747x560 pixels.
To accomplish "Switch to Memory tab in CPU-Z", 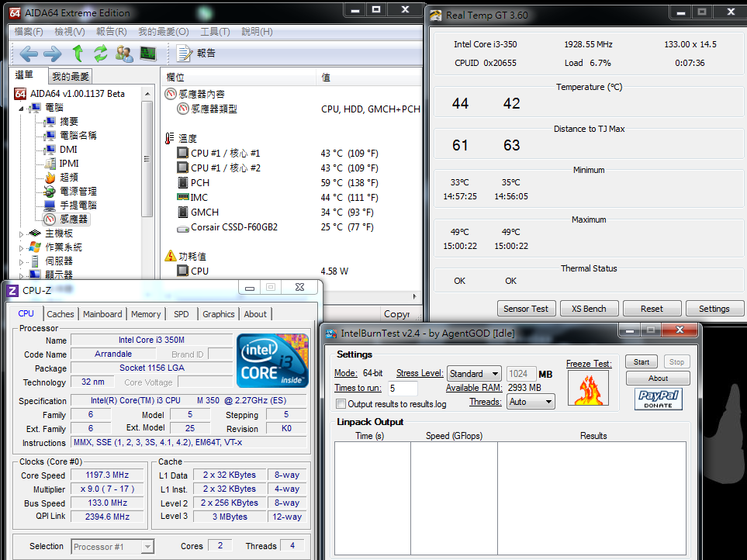I will (146, 314).
